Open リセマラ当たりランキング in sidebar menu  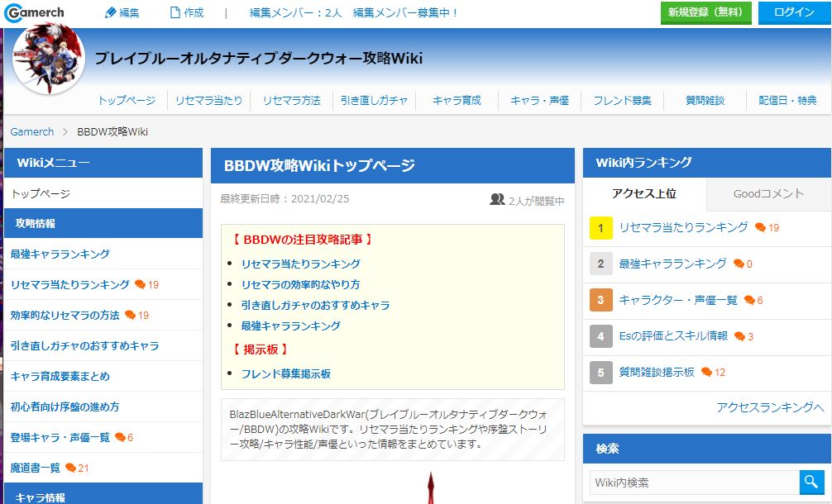point(69,284)
